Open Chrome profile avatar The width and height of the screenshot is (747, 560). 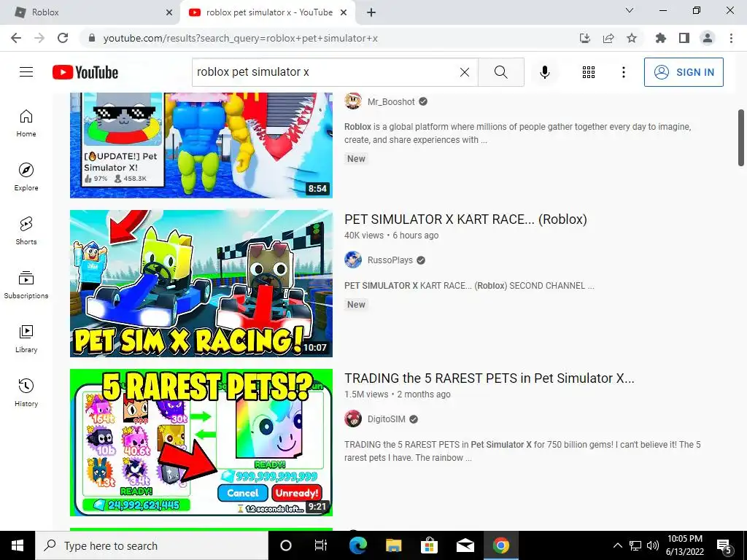(708, 38)
